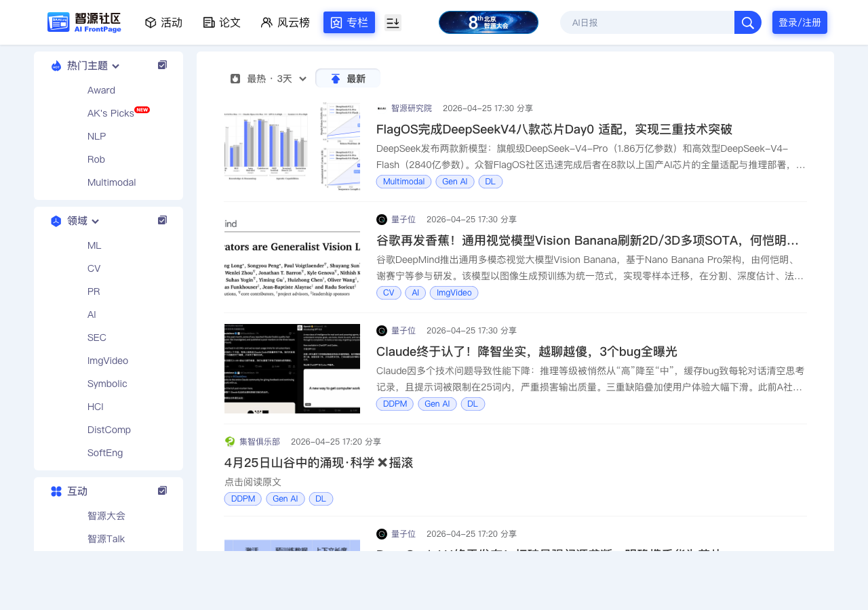Select the DistComp domain
The height and width of the screenshot is (610, 868).
(x=109, y=430)
